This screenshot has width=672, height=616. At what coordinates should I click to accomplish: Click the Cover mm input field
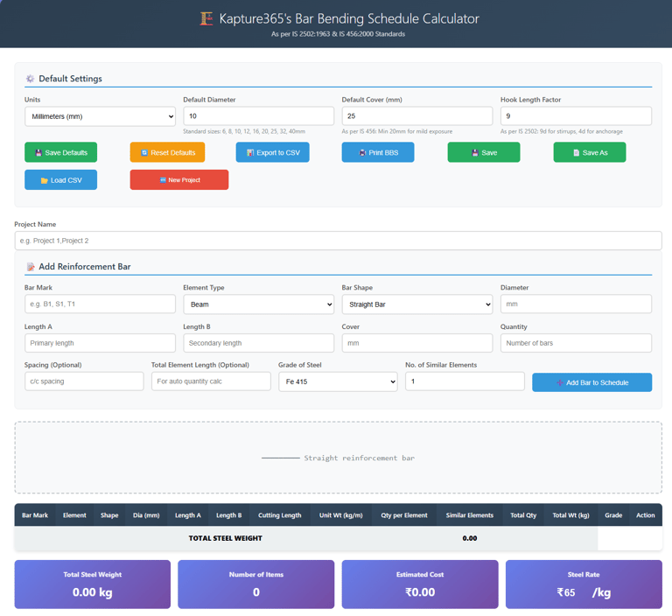click(x=417, y=343)
